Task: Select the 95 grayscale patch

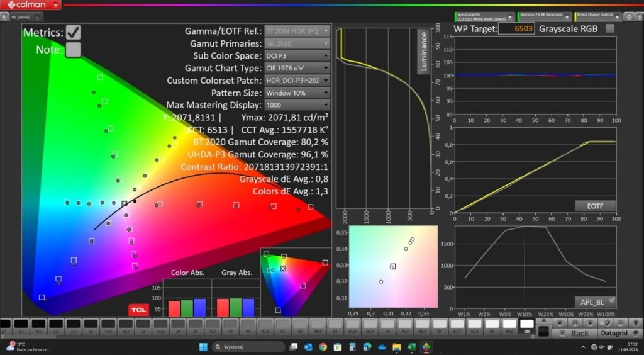Action: (492, 326)
